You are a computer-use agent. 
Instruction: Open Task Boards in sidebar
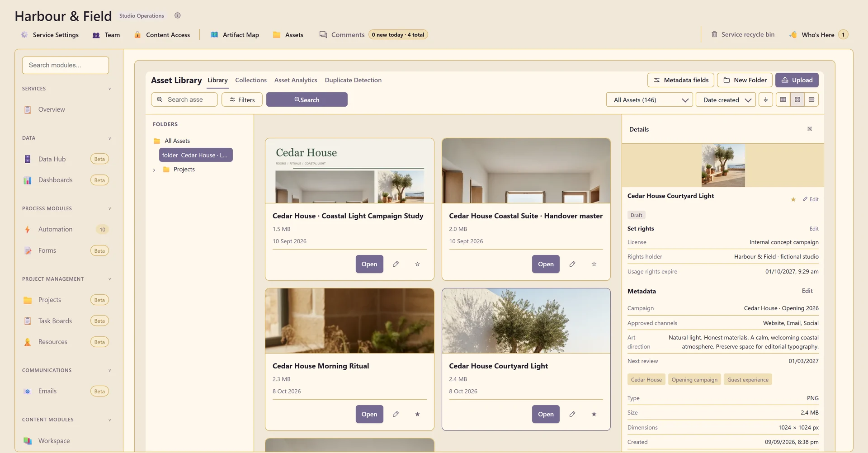66,321
